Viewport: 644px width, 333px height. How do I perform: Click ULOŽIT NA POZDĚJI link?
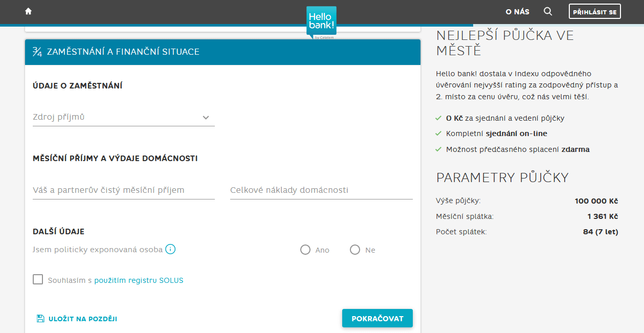coord(82,319)
